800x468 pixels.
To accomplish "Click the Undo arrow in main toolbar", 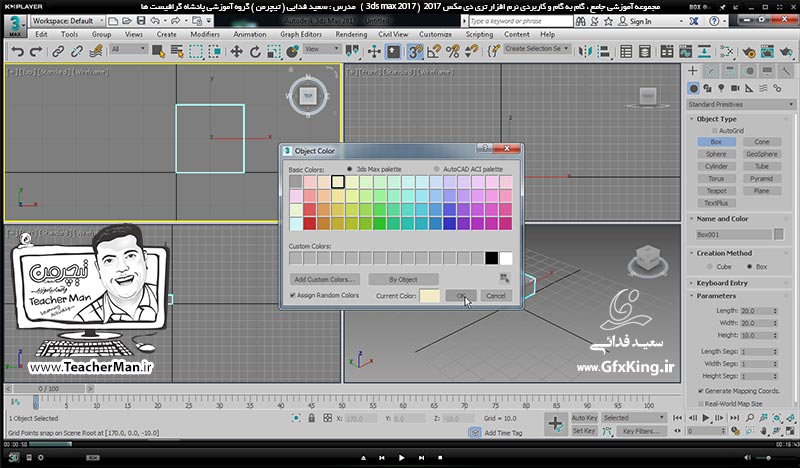I will click(17, 52).
